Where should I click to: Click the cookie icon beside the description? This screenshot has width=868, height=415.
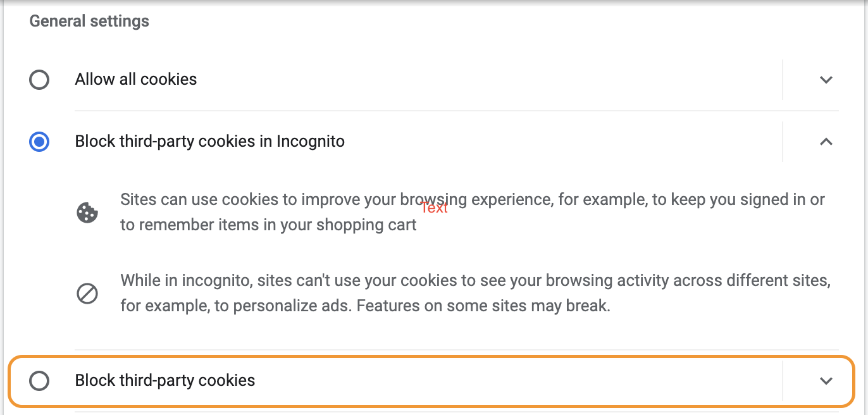(x=87, y=213)
